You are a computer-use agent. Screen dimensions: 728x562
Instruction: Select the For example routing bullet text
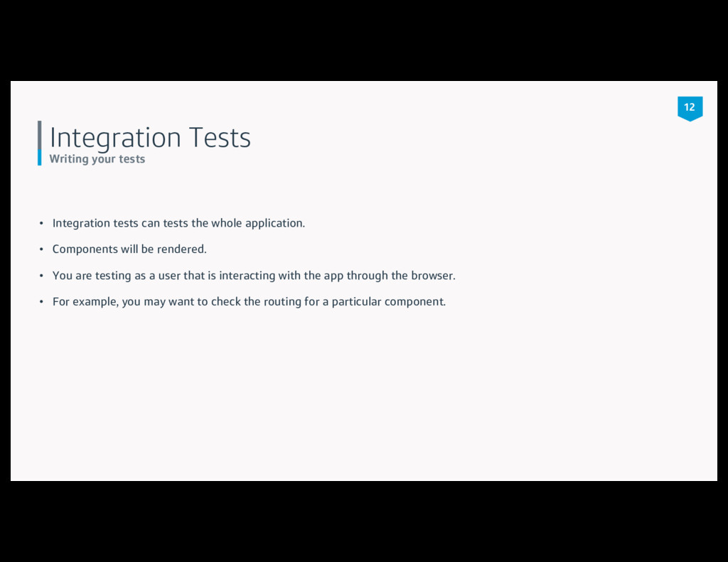(249, 302)
